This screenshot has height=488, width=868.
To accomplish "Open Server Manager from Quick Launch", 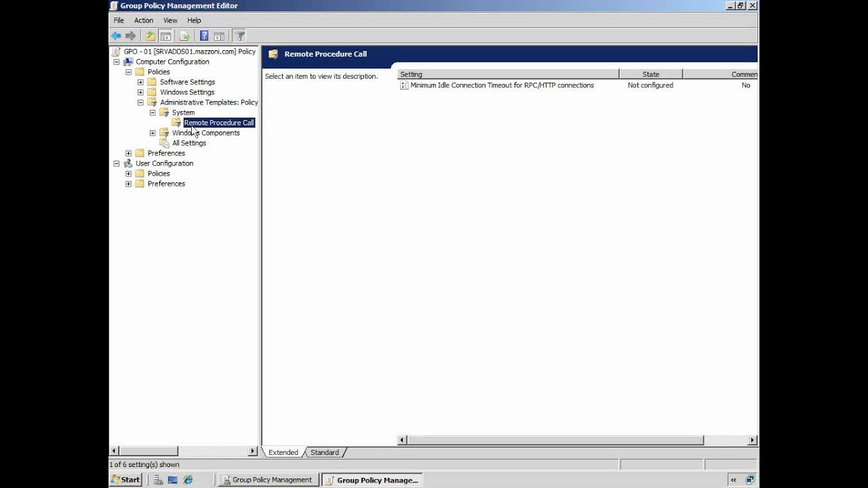I will pyautogui.click(x=158, y=480).
